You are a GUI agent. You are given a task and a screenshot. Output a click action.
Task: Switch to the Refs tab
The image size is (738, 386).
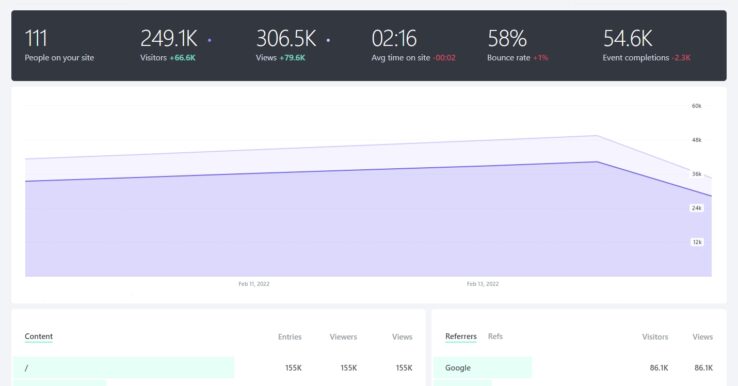(495, 337)
